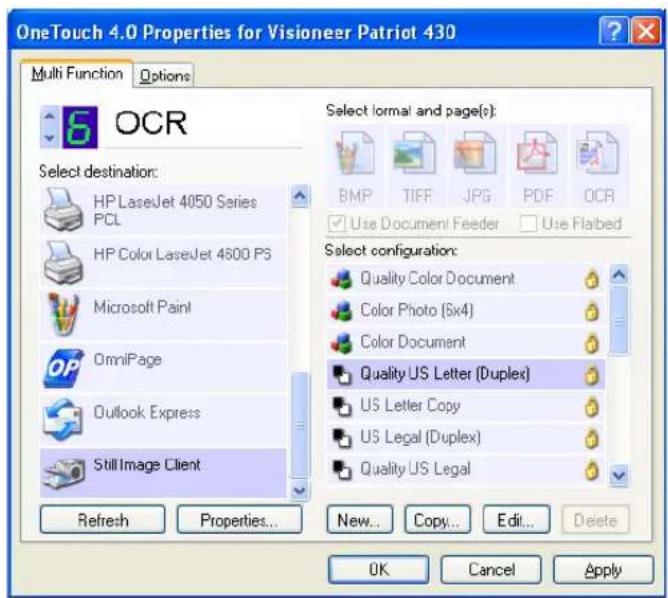This screenshot has width=668, height=598.
Task: Click the Outlook Express icon
Action: (63, 420)
